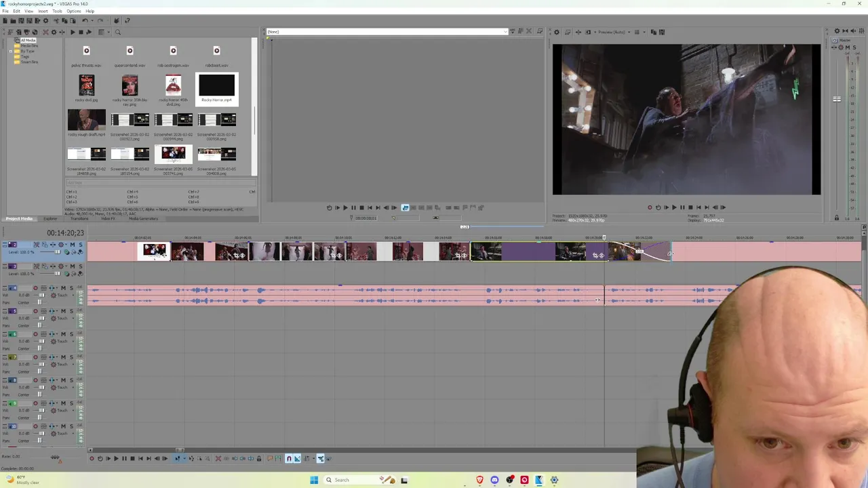Solo video track 3 with S
The width and height of the screenshot is (868, 488).
click(80, 266)
